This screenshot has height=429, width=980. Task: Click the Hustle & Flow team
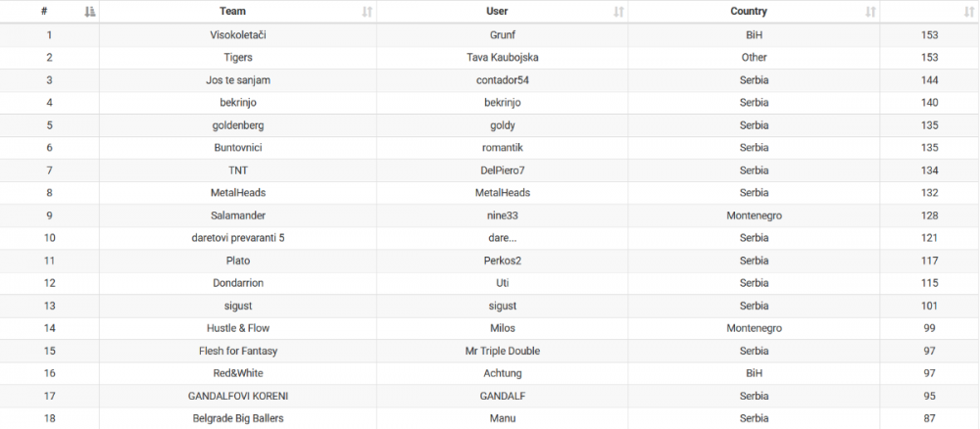(238, 328)
